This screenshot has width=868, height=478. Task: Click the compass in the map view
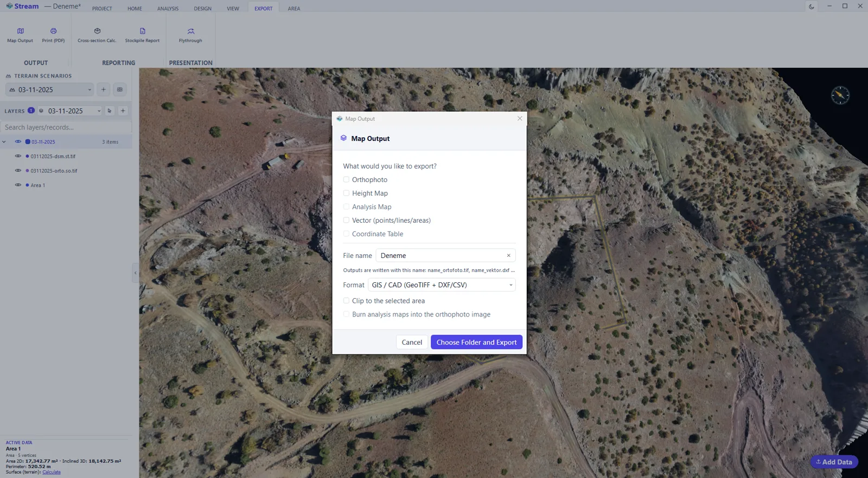pos(840,95)
